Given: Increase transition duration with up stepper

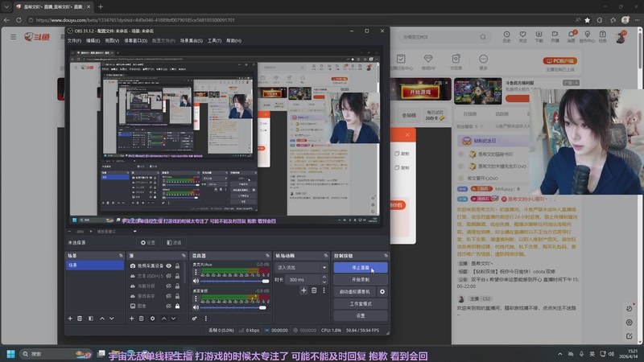Looking at the screenshot, I should [x=324, y=277].
